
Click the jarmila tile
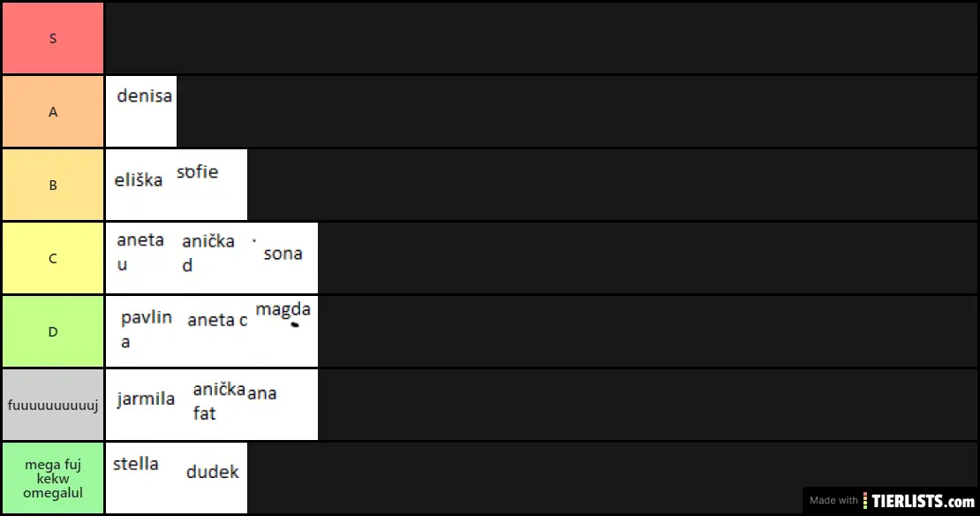click(141, 405)
